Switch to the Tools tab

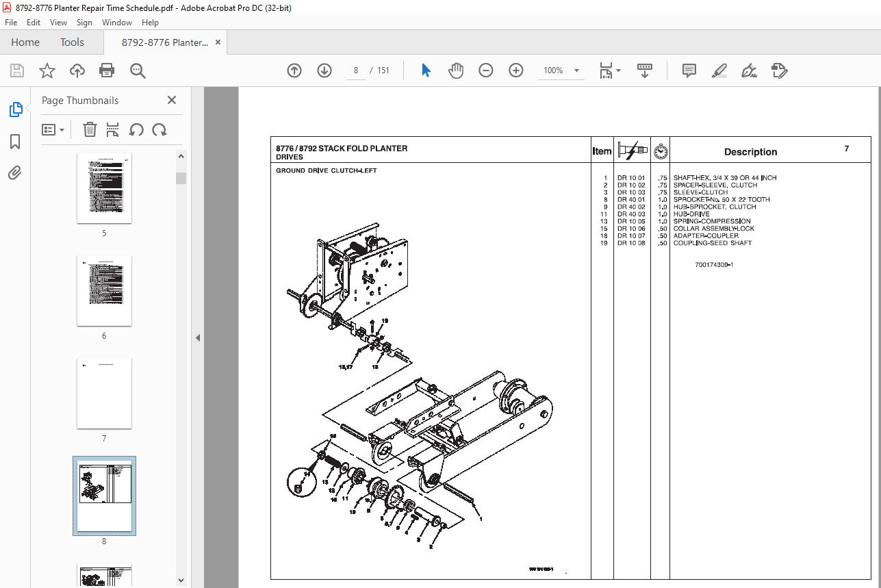(72, 42)
